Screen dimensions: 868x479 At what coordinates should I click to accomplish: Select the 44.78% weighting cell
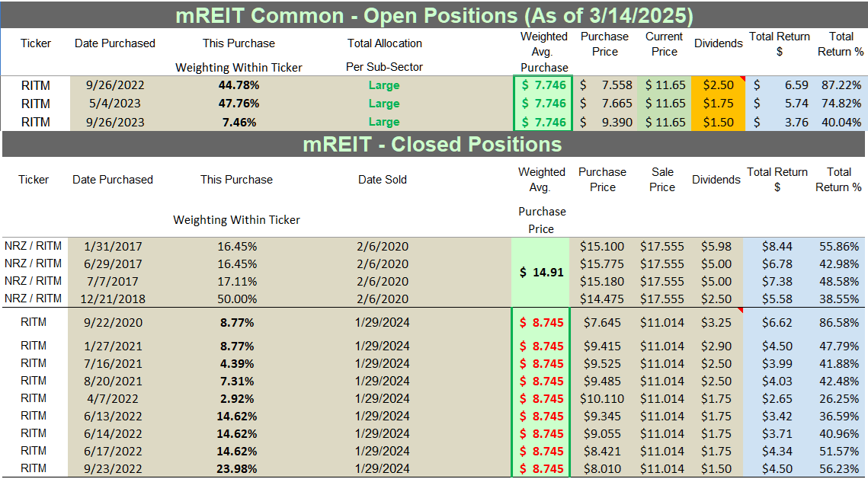(x=239, y=85)
